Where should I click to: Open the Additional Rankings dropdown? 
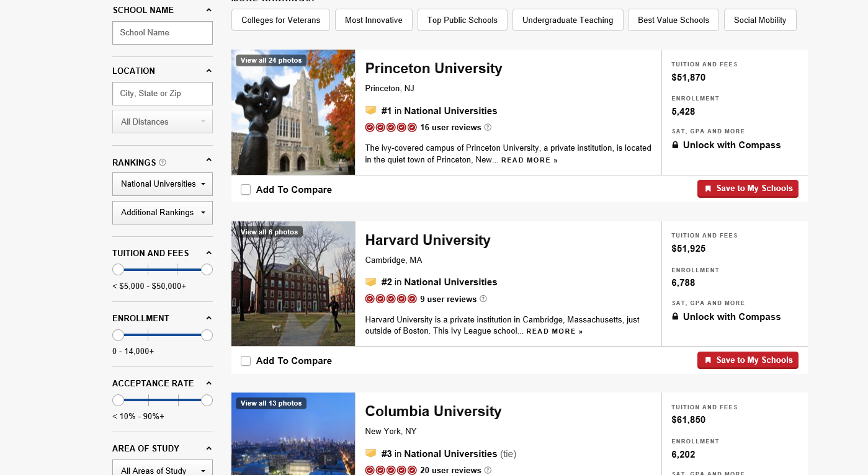point(163,213)
